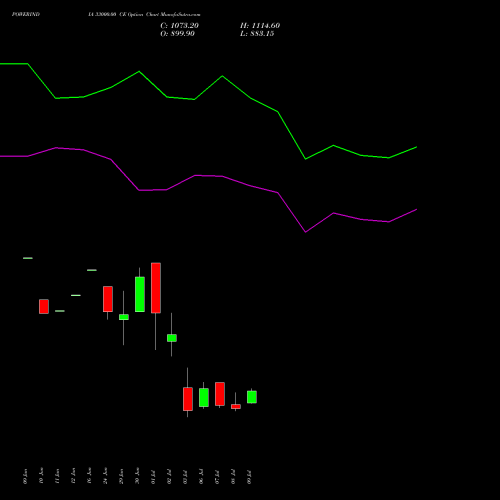
Task: Select the flat green dash candle for 09 Jun
Action: pos(28,258)
